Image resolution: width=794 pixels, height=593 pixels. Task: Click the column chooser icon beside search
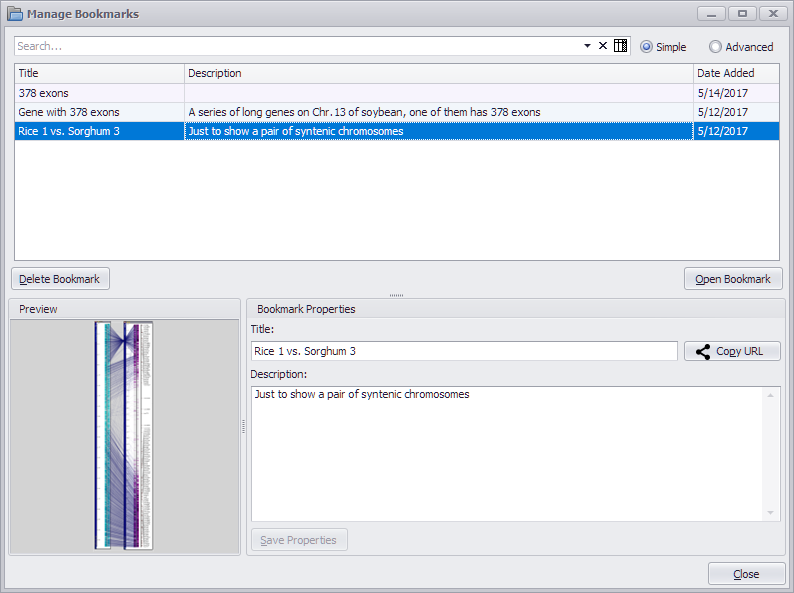point(620,46)
